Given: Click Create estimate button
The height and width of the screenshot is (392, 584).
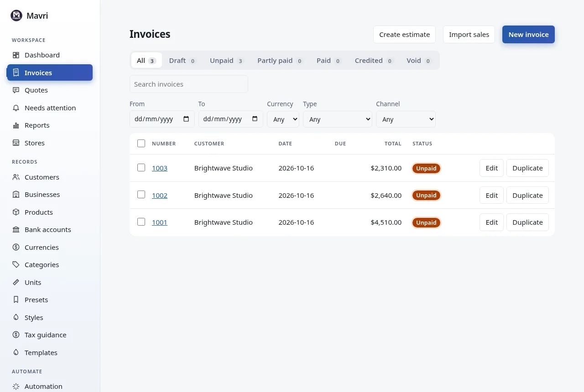Looking at the screenshot, I should pyautogui.click(x=404, y=35).
